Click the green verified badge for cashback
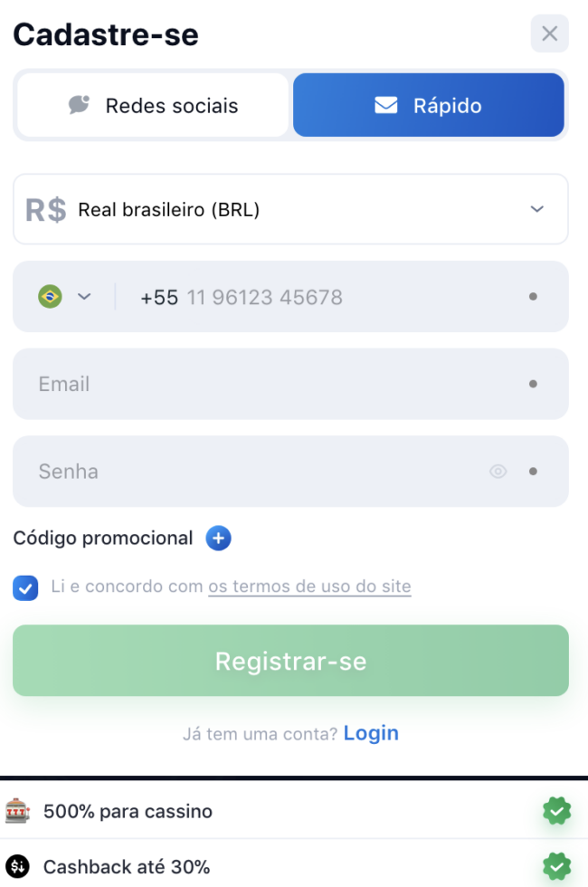 [556, 867]
